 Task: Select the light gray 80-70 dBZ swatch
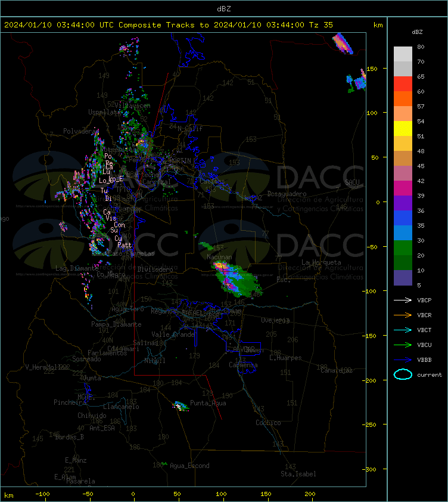tap(403, 54)
